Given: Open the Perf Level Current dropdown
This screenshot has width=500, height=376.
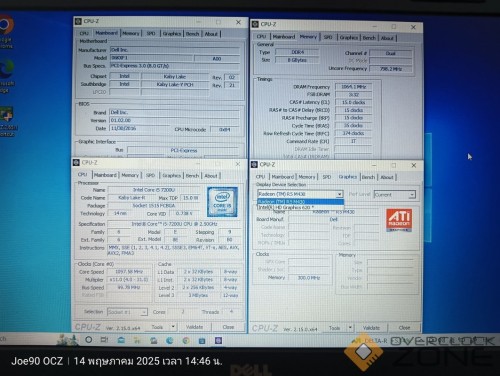Looking at the screenshot, I should click(395, 195).
